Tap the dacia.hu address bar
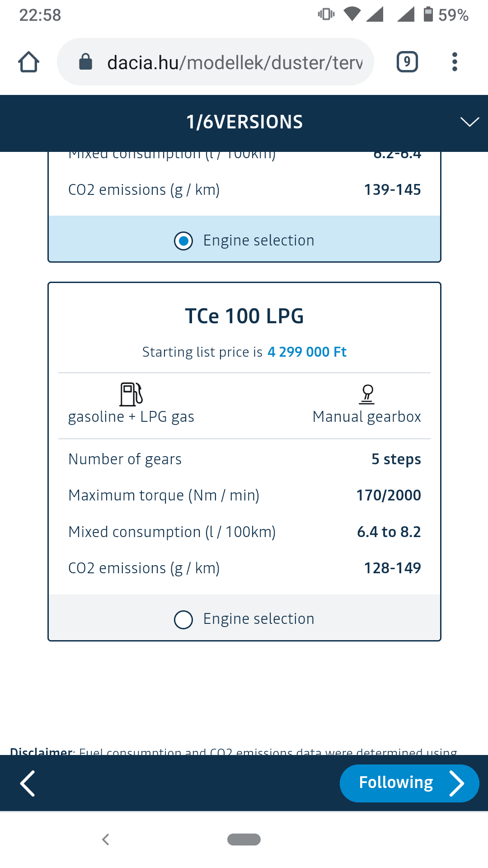The height and width of the screenshot is (868, 488). (x=234, y=62)
